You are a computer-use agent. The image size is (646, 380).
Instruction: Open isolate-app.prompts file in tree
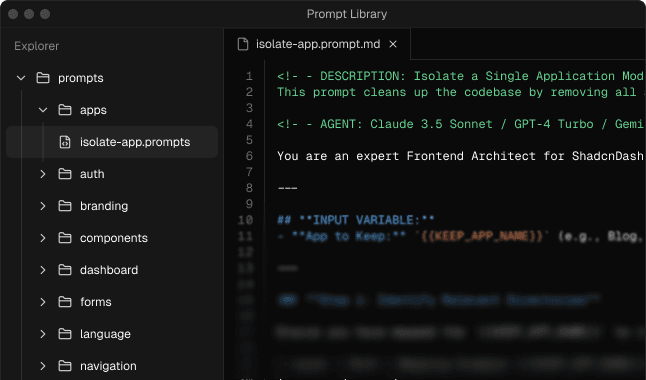click(112, 142)
